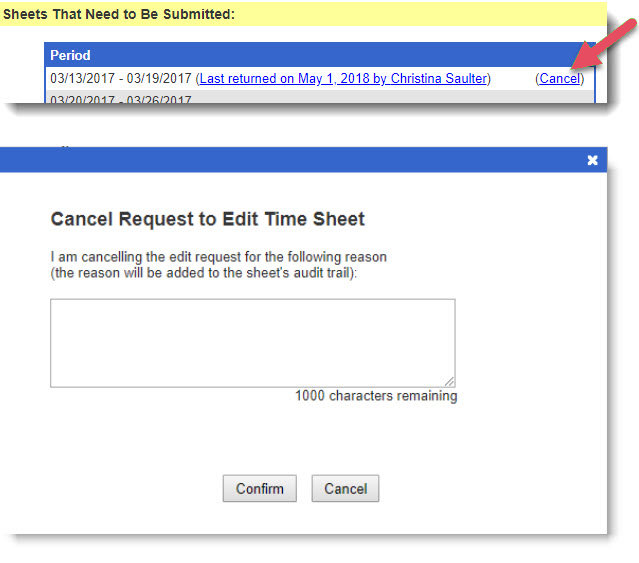Select the 03/13/2017 - 03/19/2017 period text
639x563 pixels.
pyautogui.click(x=121, y=79)
